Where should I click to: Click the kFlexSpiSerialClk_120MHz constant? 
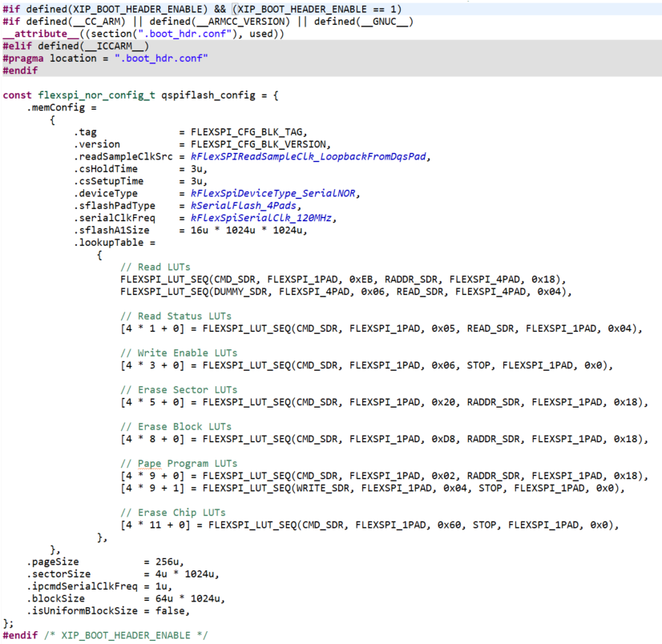[x=263, y=218]
